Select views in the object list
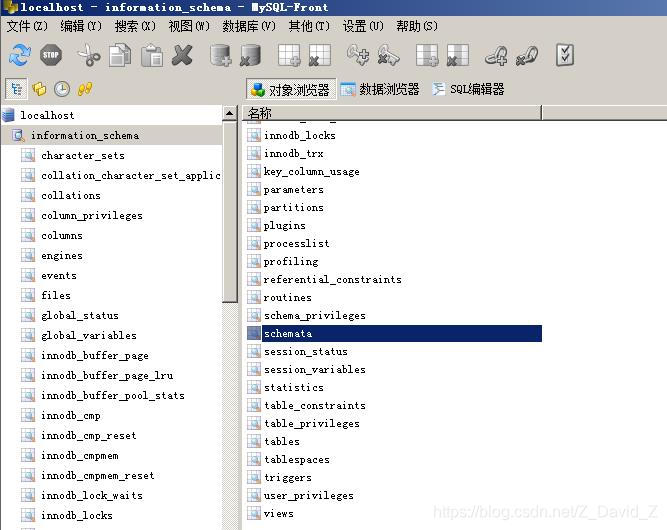Screen dimensions: 667x530 pyautogui.click(x=279, y=513)
